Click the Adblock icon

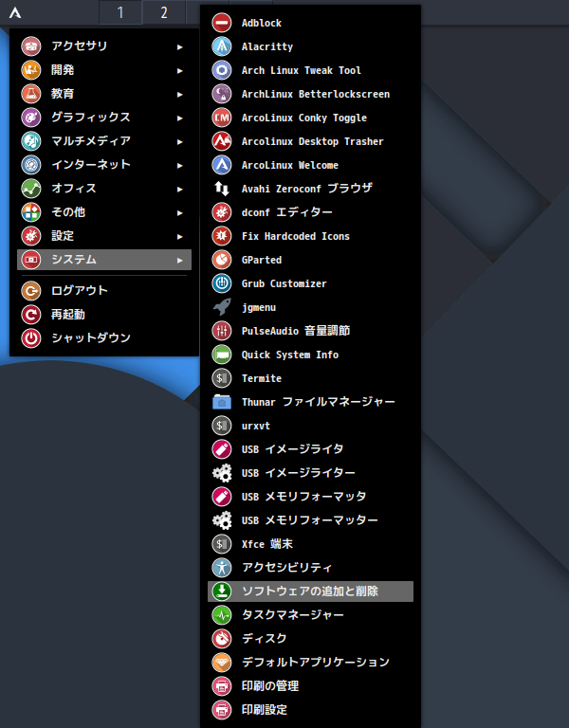tap(222, 23)
